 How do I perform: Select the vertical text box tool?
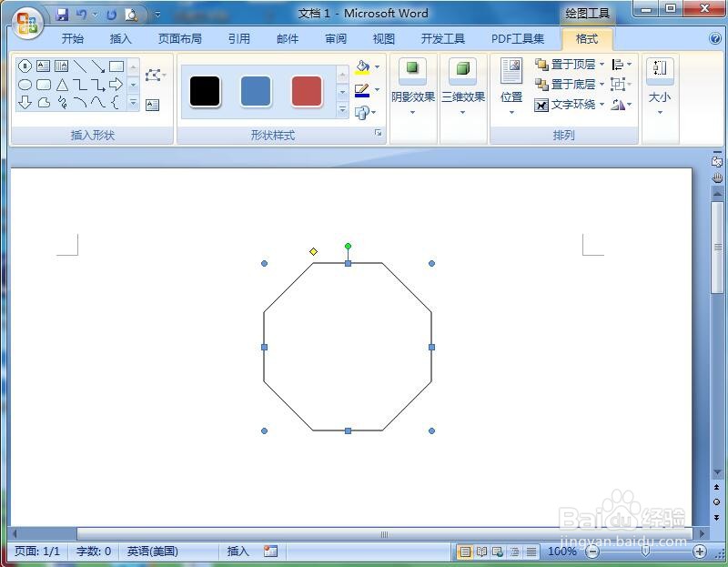coord(61,66)
